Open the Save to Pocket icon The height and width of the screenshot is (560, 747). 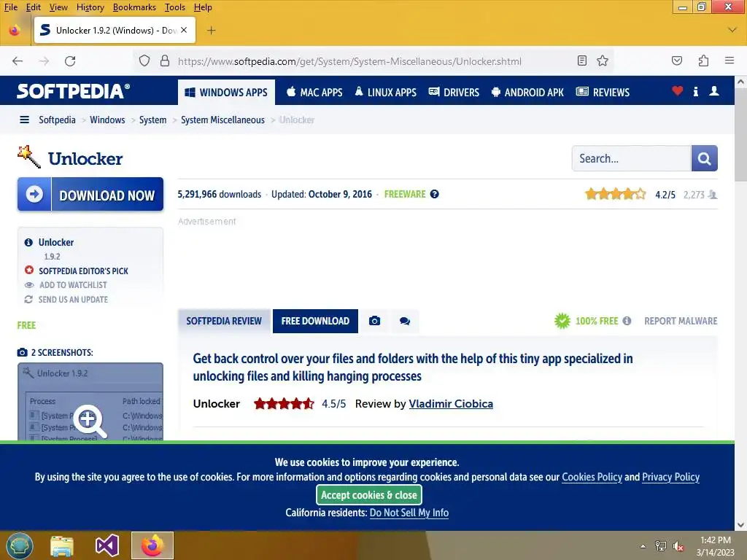tap(676, 61)
